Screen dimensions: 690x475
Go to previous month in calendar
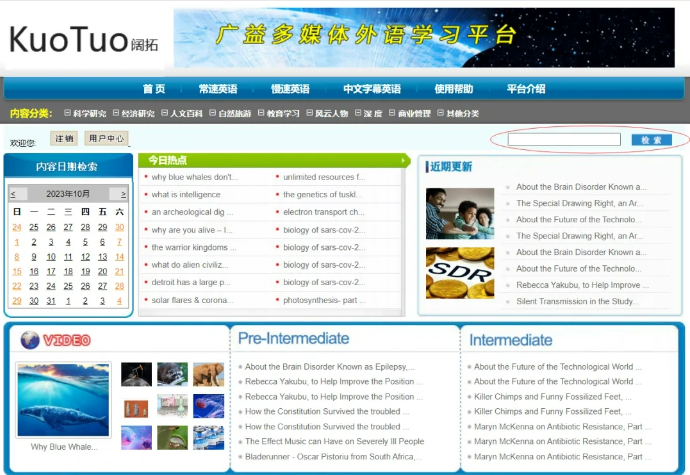(13, 194)
